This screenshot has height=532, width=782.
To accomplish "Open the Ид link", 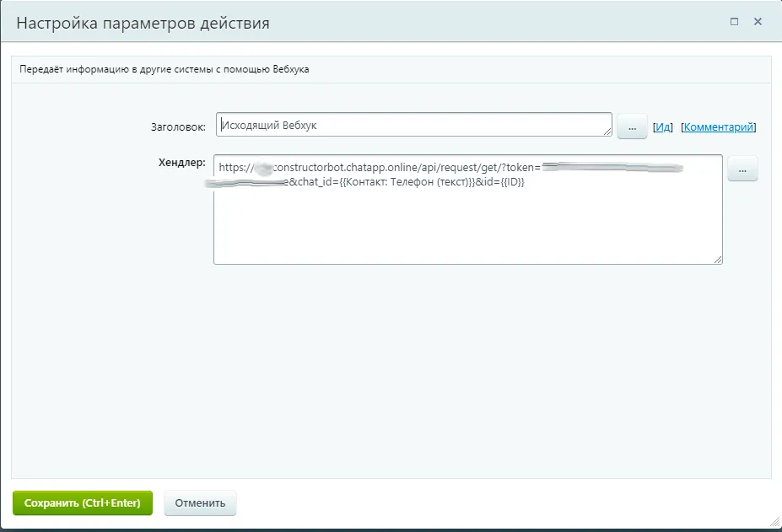I will (663, 126).
